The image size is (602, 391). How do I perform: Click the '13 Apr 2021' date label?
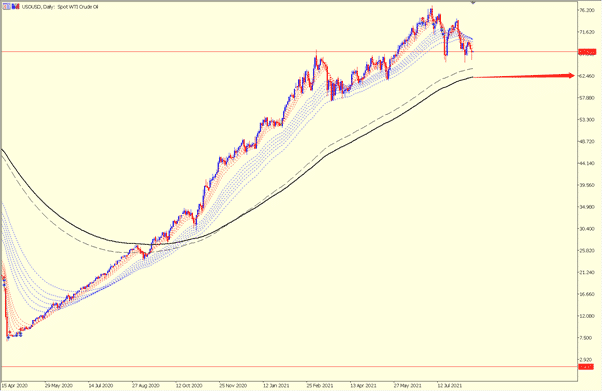363,385
